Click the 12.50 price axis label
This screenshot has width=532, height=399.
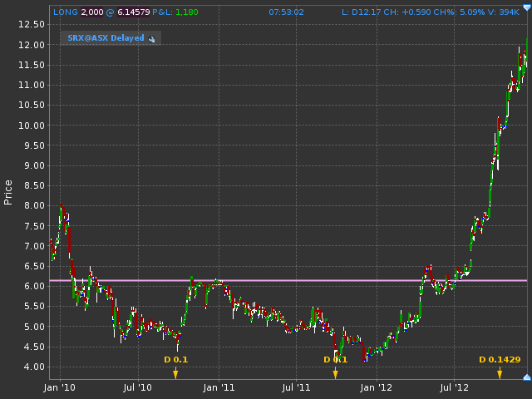[32, 24]
